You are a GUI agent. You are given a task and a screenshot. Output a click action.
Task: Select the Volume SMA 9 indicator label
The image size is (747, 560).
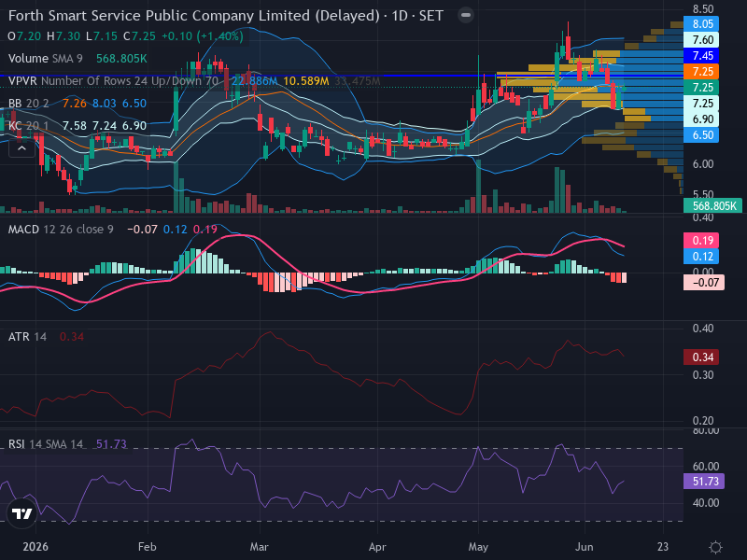coord(45,59)
